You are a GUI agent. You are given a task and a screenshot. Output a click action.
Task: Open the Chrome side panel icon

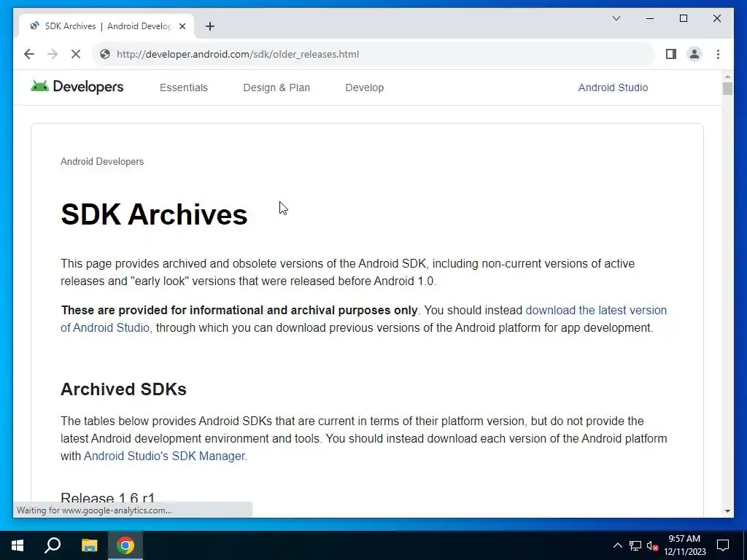click(x=671, y=54)
